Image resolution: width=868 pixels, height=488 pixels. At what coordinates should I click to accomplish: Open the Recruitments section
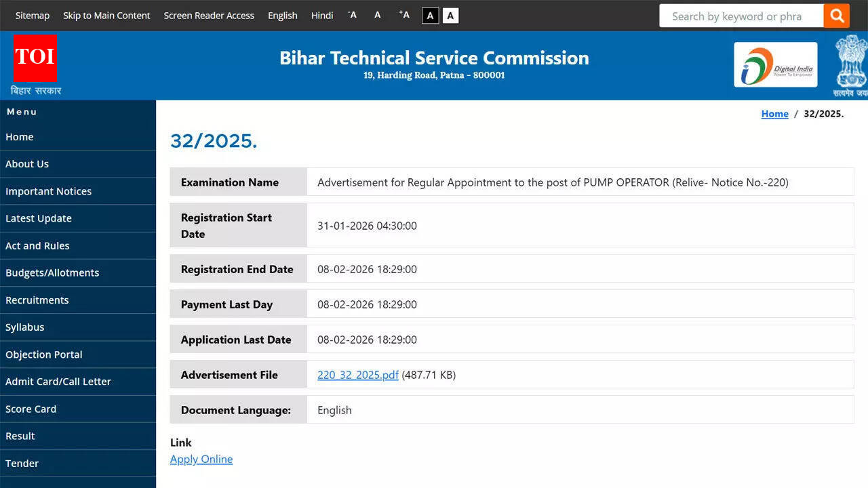pos(37,300)
